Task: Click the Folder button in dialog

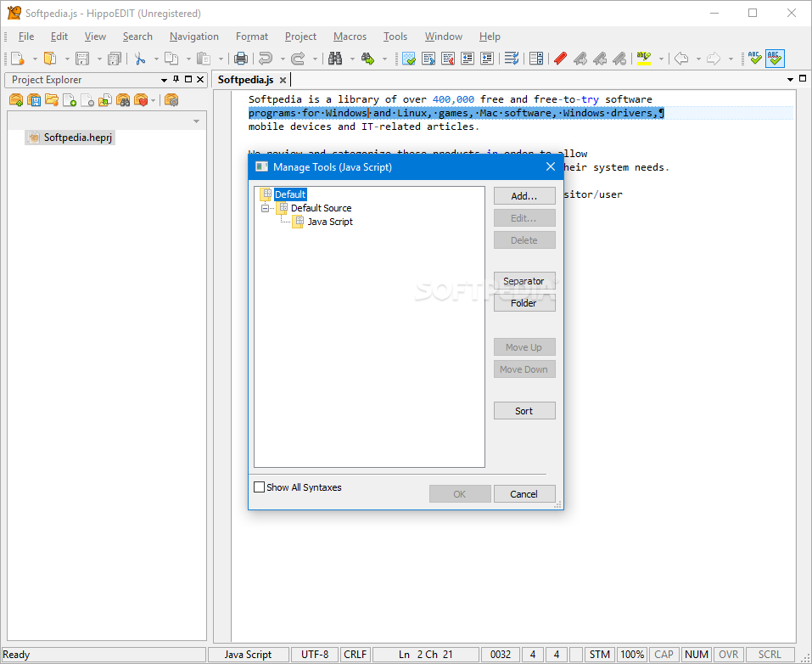Action: tap(524, 303)
